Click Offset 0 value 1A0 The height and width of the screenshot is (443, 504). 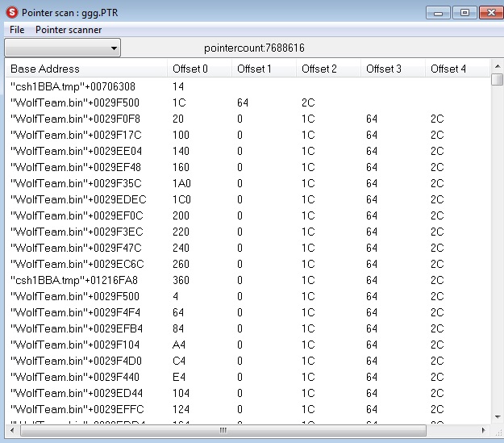pos(181,183)
